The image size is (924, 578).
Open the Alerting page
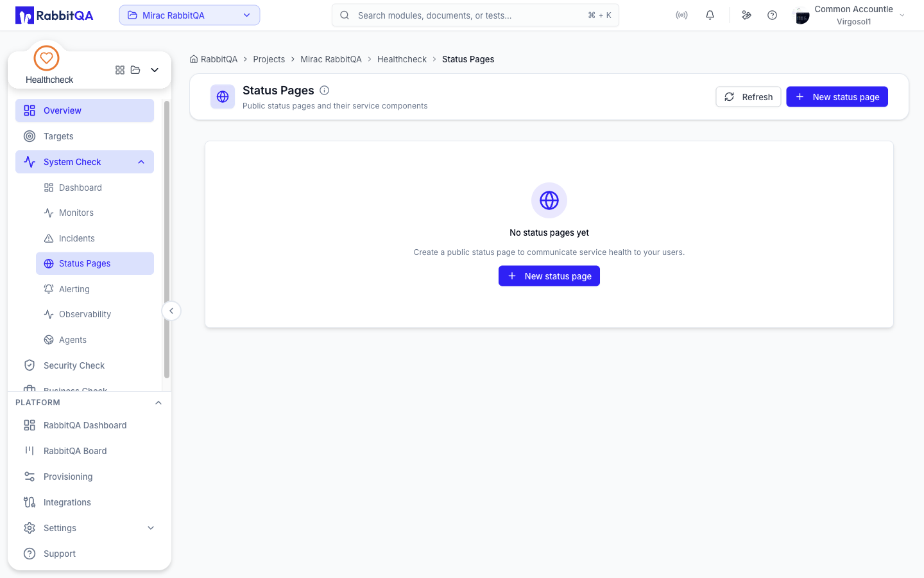pos(95,289)
